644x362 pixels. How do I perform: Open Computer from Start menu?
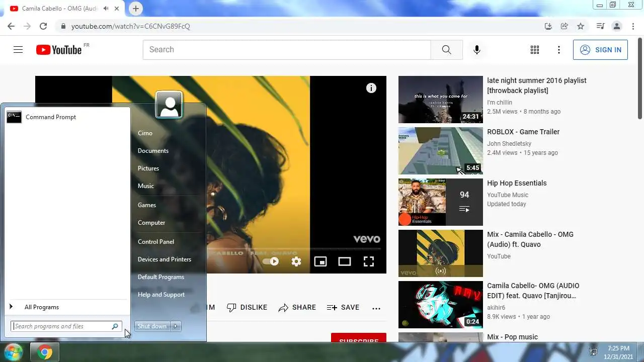(151, 223)
